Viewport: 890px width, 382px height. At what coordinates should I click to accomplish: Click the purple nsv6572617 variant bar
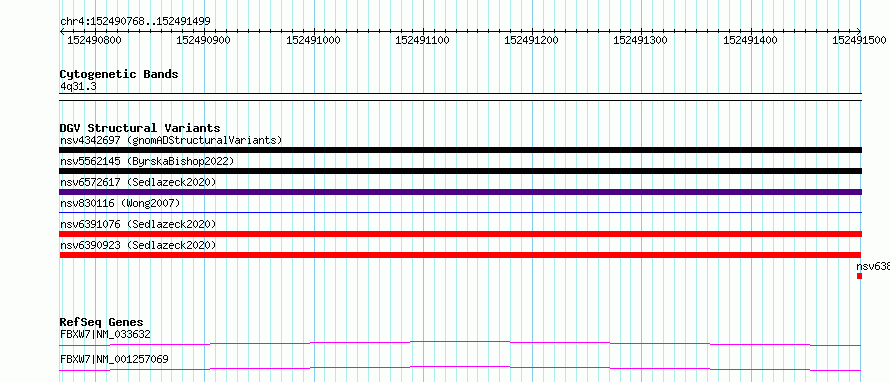[x=460, y=192]
